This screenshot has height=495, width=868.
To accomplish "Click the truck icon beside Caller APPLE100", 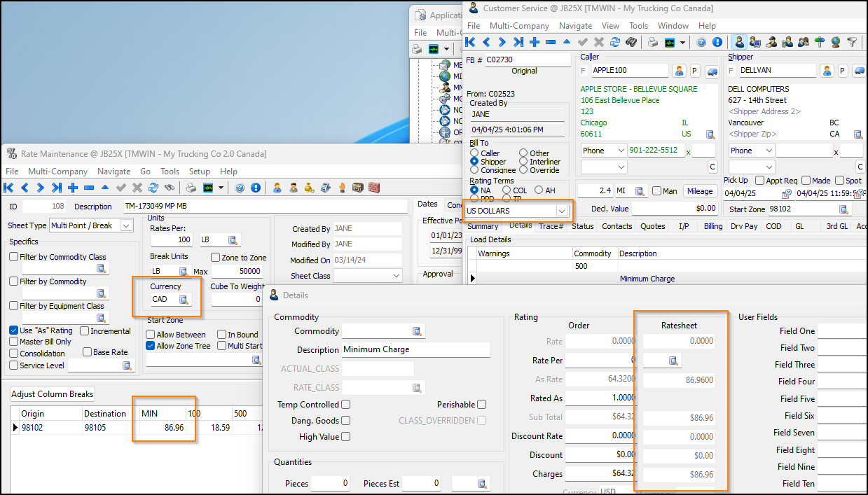I will point(712,71).
